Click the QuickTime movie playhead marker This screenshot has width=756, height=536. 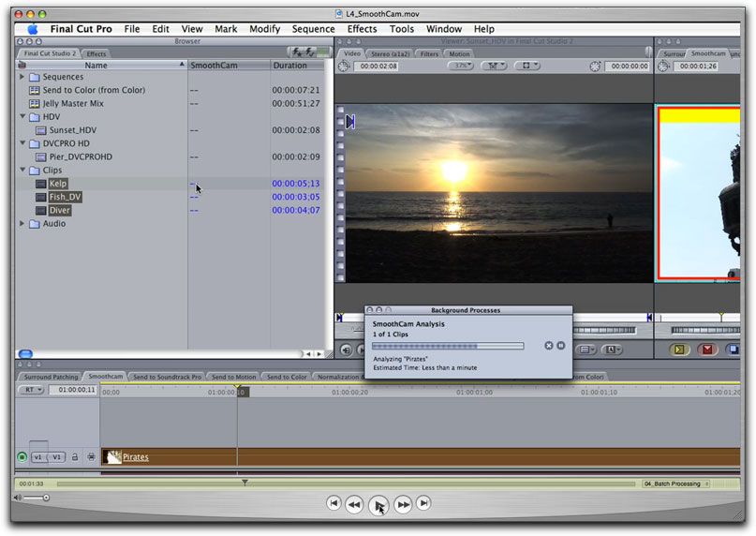245,483
